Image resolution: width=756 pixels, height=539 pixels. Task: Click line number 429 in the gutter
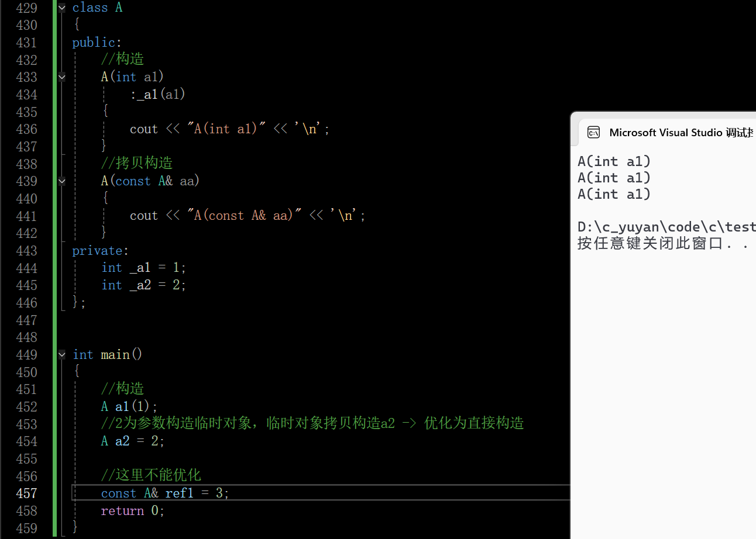pyautogui.click(x=26, y=8)
